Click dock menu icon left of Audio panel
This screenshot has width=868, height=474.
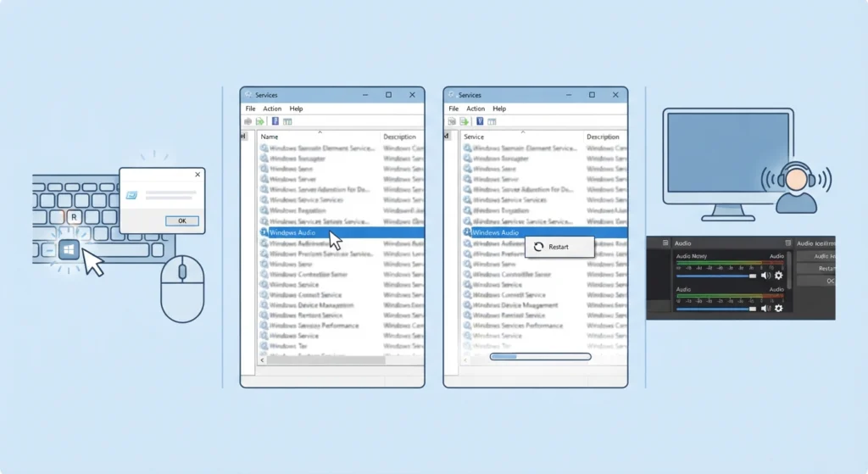pyautogui.click(x=665, y=243)
